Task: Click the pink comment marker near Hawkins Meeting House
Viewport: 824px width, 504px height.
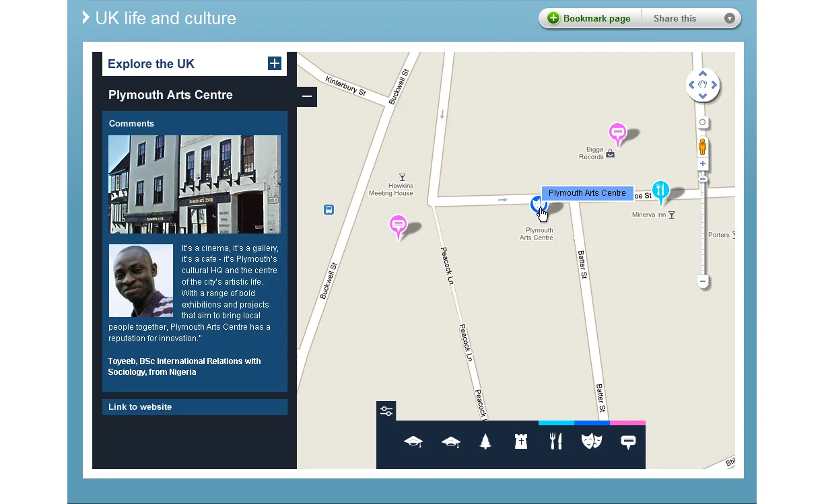Action: coord(399,227)
